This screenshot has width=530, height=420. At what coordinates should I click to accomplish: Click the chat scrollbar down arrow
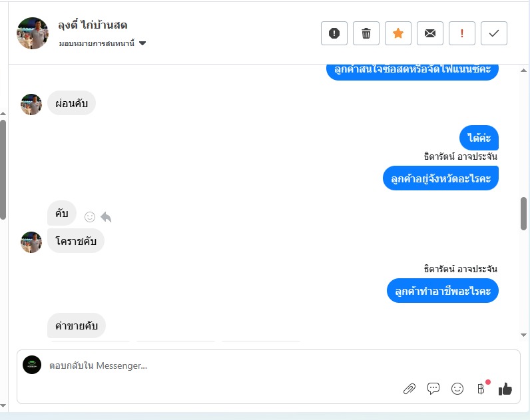point(523,335)
